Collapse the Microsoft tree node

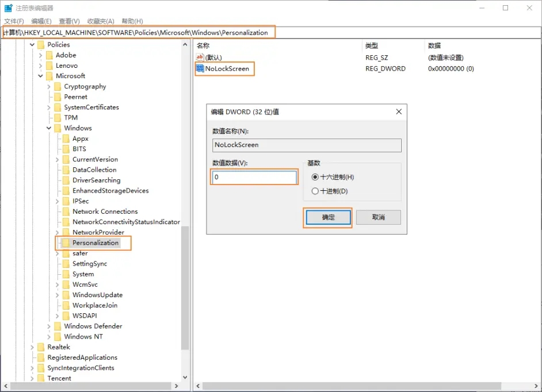pyautogui.click(x=40, y=75)
